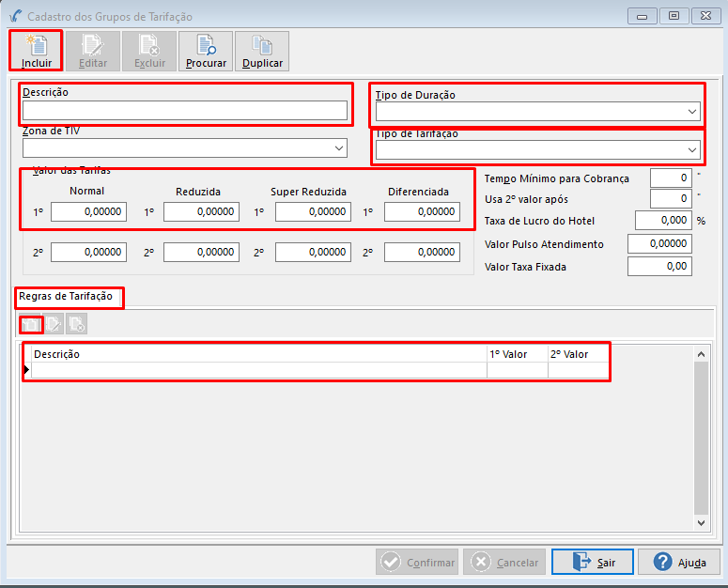Image resolution: width=728 pixels, height=588 pixels.
Task: Click the Sair button to exit
Action: [x=593, y=562]
